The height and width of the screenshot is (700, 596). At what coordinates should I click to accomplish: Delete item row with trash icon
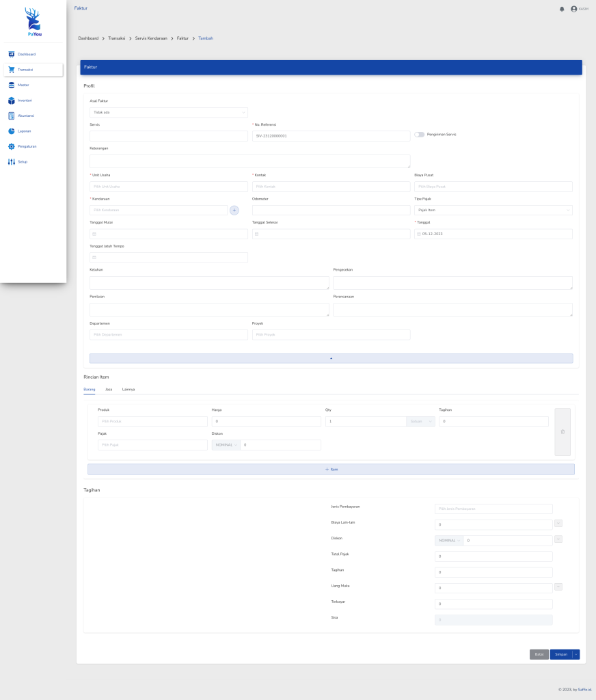(563, 432)
